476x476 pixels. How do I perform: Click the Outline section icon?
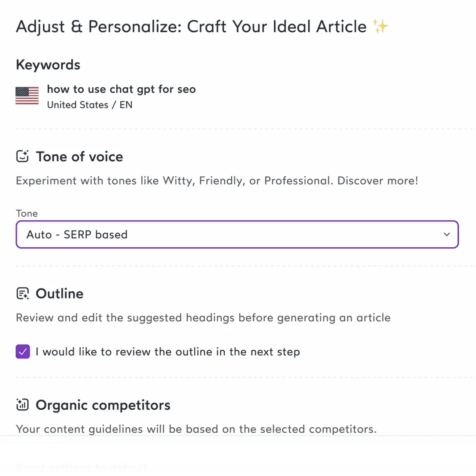click(22, 294)
